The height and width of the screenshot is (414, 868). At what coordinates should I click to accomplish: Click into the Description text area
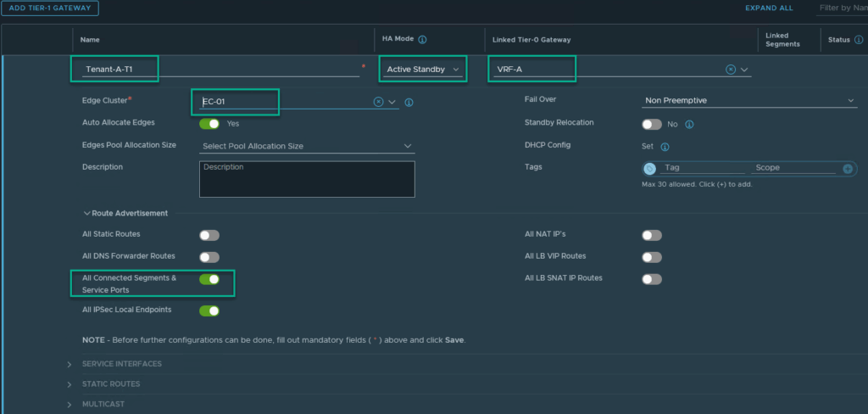(308, 180)
